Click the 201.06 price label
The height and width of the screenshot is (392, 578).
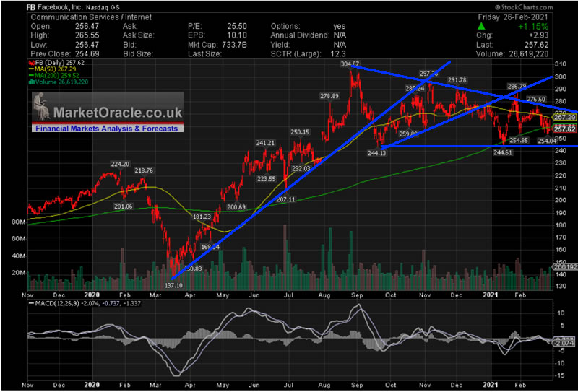pos(123,206)
